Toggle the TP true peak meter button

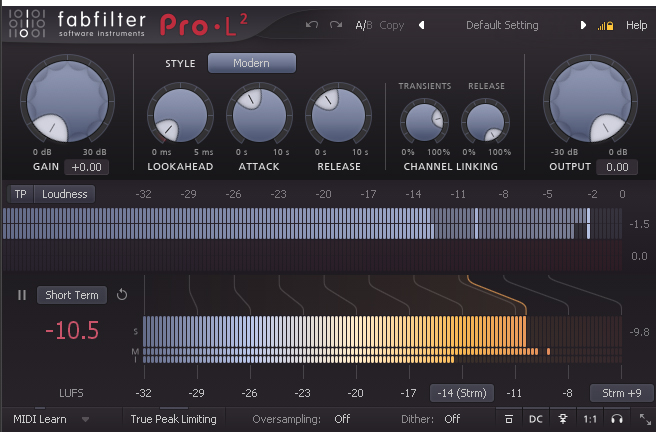[x=20, y=194]
